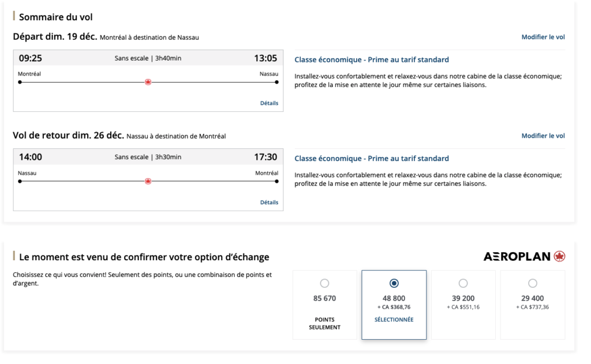Click the 09:25 departure time
Viewport: 591px width, 364px height.
point(31,58)
